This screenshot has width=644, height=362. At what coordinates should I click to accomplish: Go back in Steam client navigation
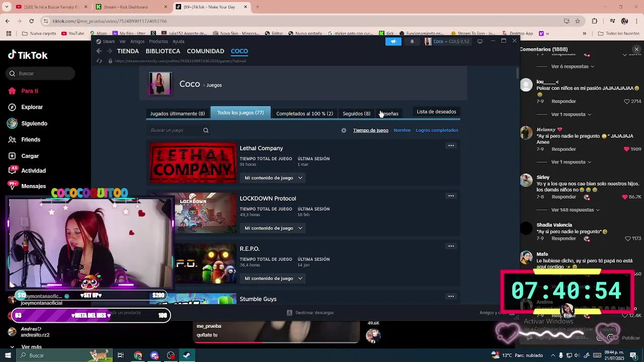[99, 51]
